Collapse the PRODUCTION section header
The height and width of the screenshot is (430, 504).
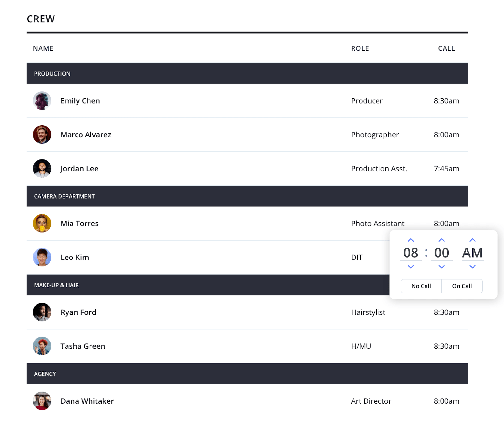52,73
